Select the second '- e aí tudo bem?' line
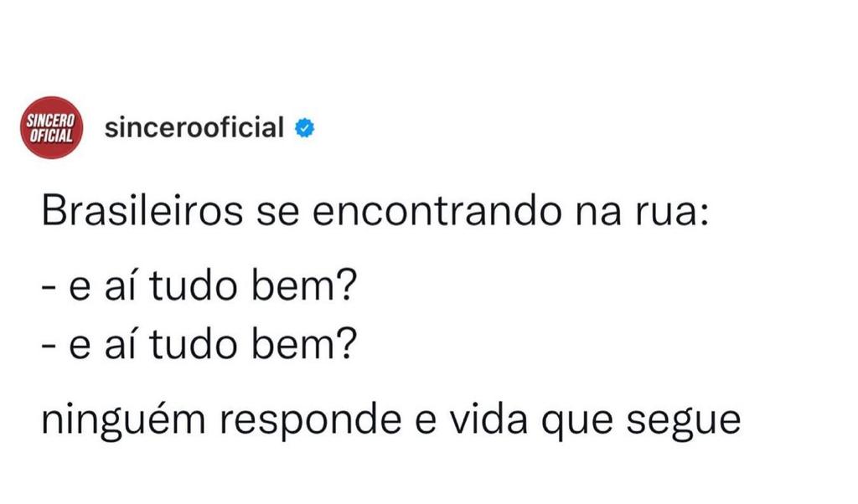Viewport: 858px width, 504px height. (199, 343)
